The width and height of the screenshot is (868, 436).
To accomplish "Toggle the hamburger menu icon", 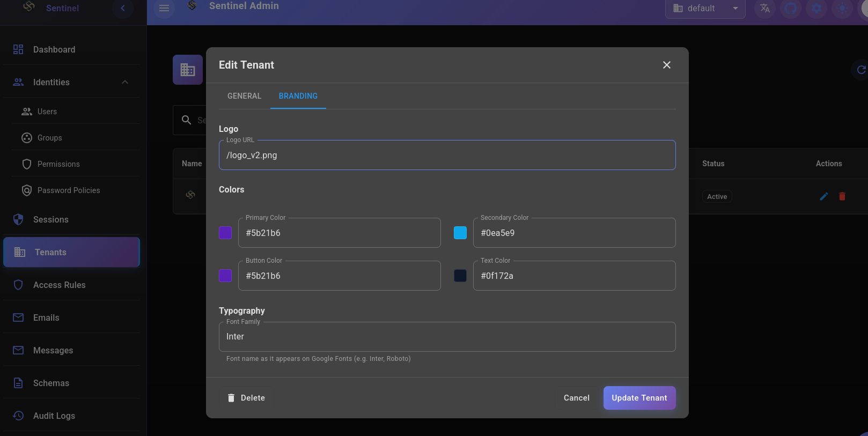I will (x=164, y=8).
